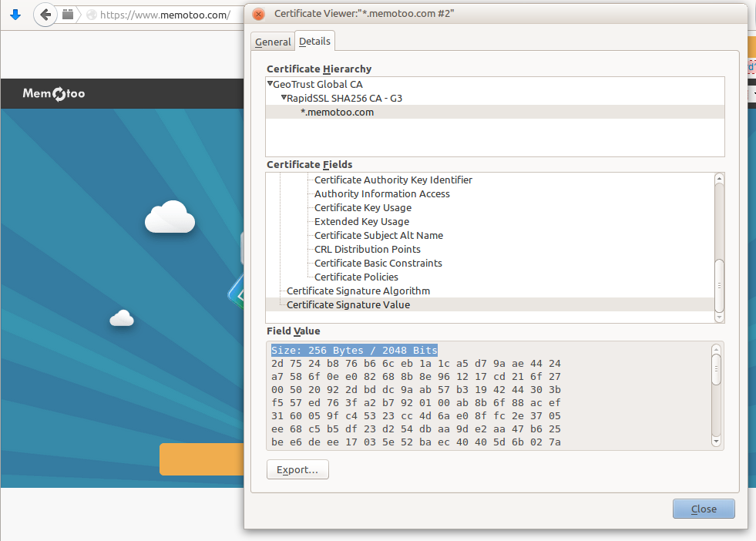The width and height of the screenshot is (756, 541).
Task: Select *.memotoo.com in Certificate Hierarchy
Action: point(495,112)
